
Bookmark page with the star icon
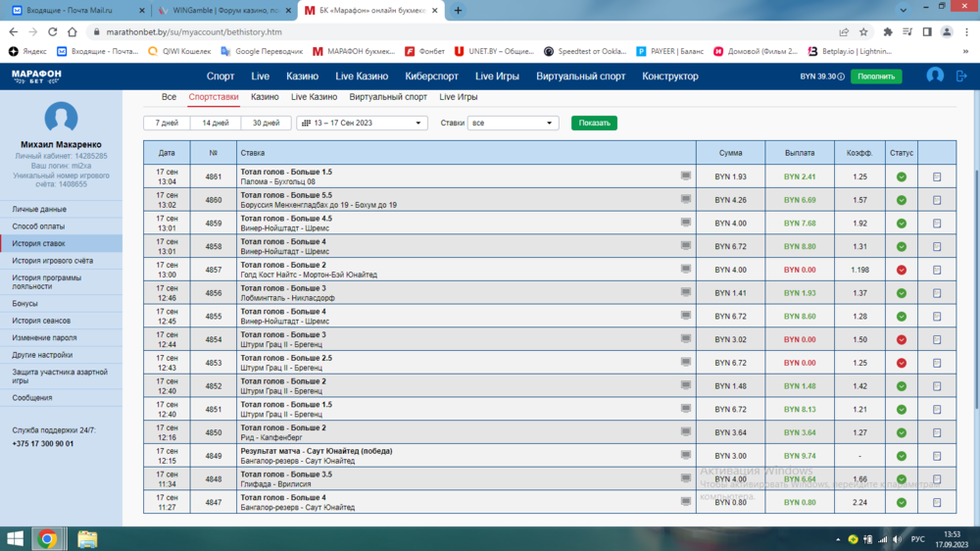click(863, 32)
